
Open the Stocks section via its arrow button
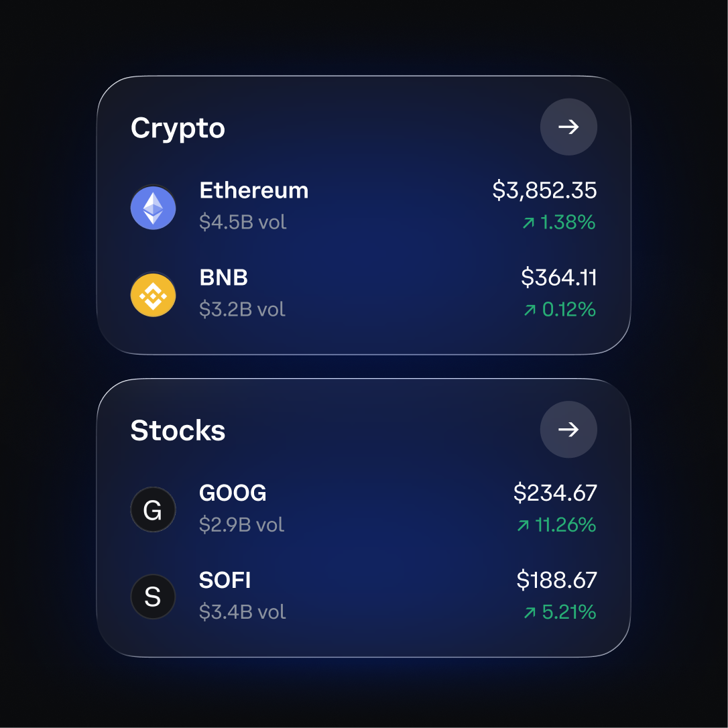(x=568, y=430)
